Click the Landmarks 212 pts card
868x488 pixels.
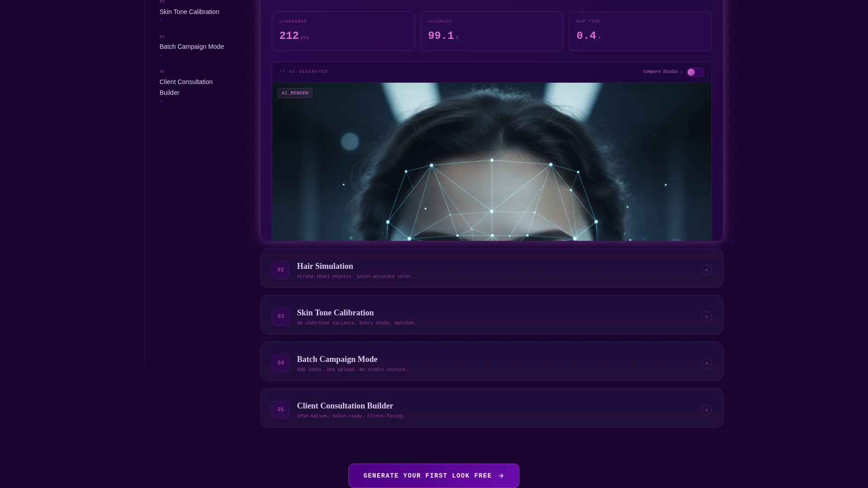343,31
